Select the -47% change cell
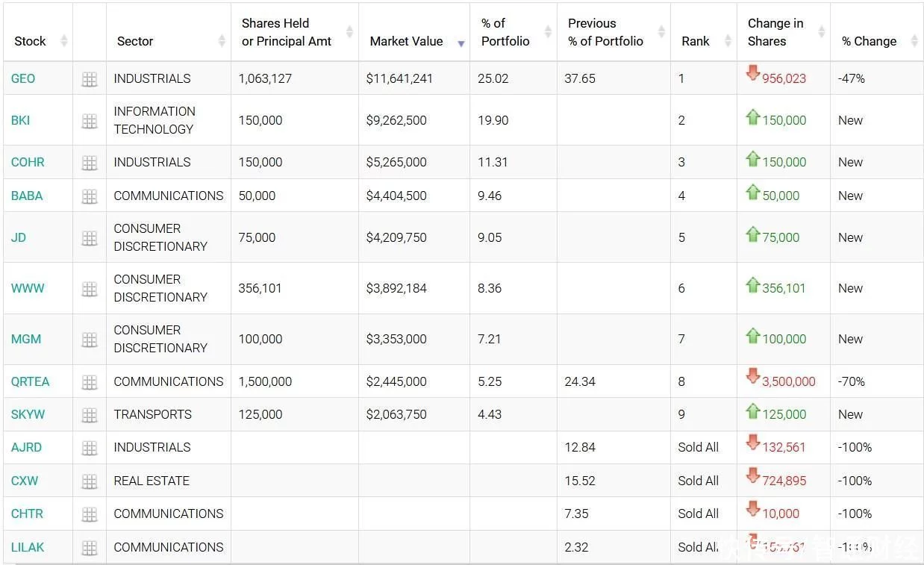Screen dimensions: 924x565 (x=877, y=79)
